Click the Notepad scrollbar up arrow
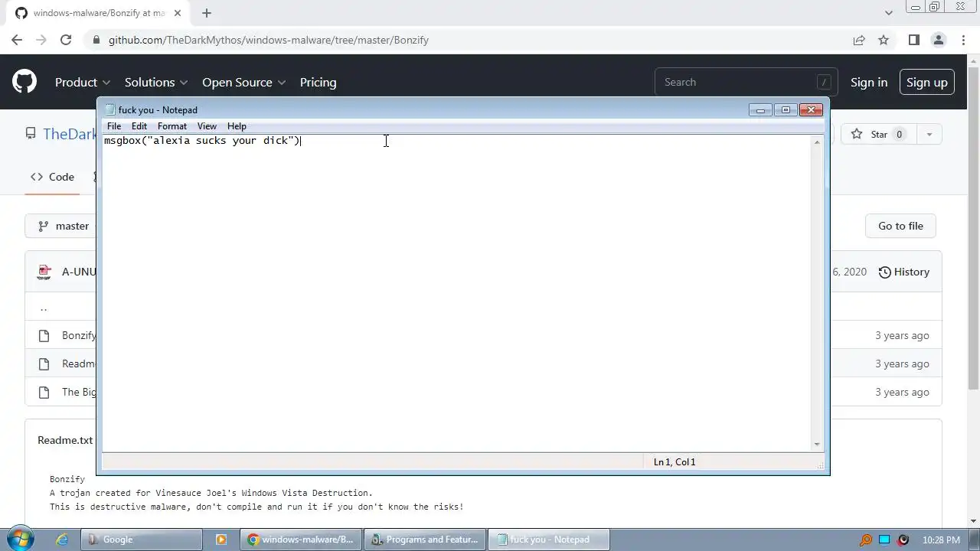Screen dimensions: 980x551 click(x=817, y=142)
